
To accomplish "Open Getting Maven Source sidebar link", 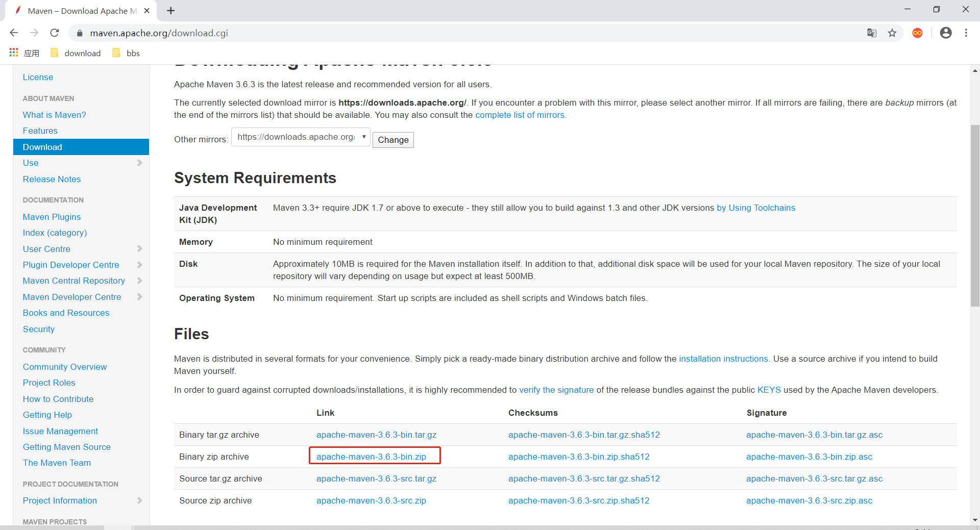I will [x=66, y=447].
